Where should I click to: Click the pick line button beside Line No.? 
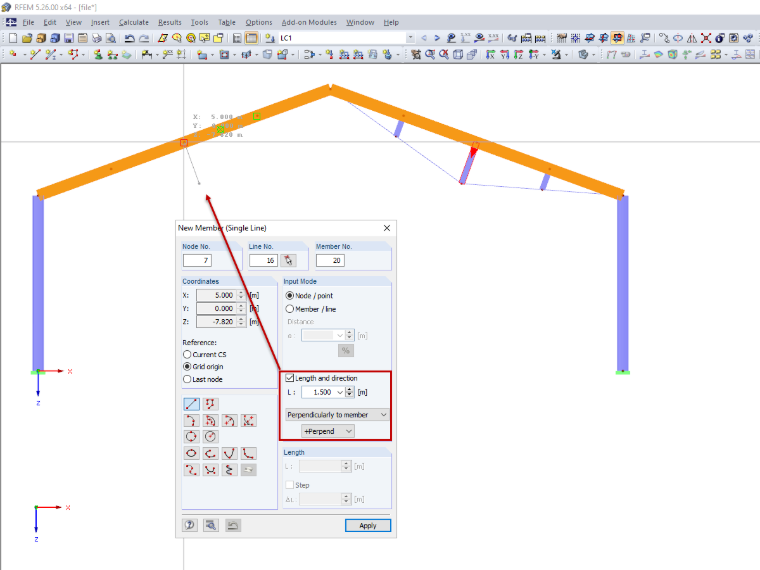point(289,260)
